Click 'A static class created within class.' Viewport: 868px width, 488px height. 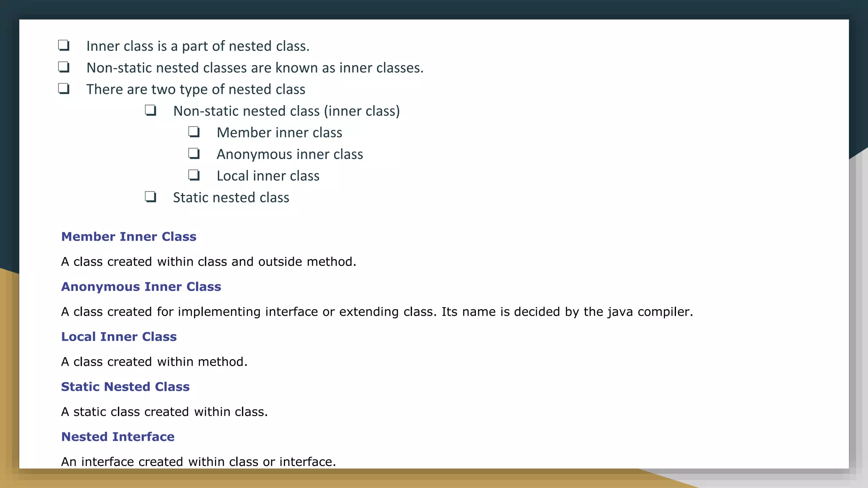(x=164, y=412)
